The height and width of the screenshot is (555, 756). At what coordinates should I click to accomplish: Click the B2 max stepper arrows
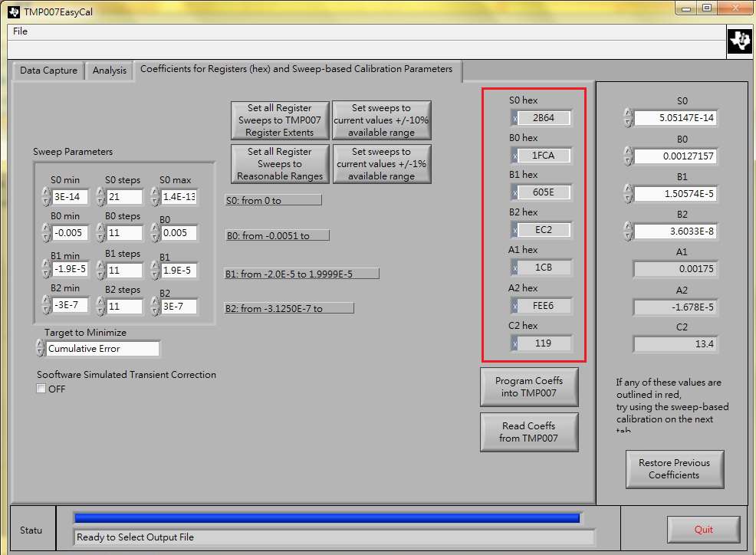tap(155, 306)
